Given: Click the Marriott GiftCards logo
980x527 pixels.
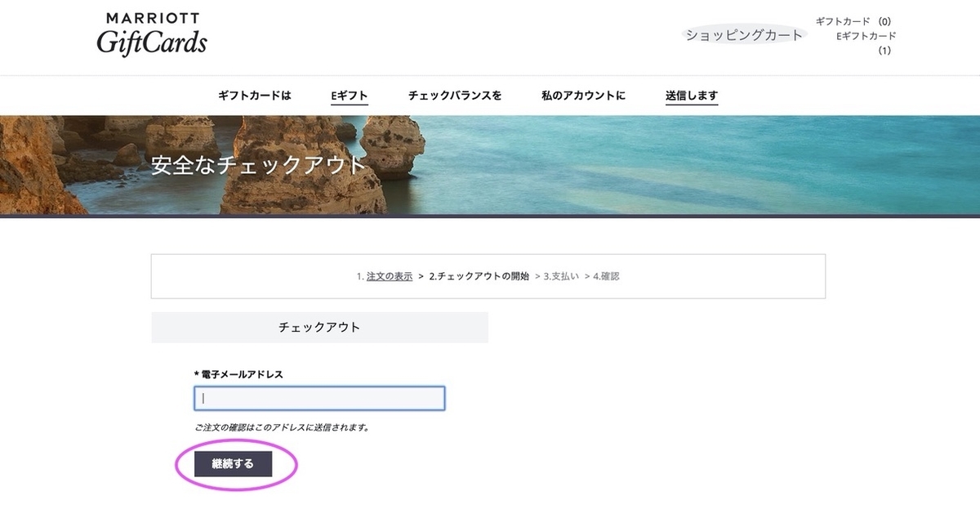Looking at the screenshot, I should click(x=152, y=33).
